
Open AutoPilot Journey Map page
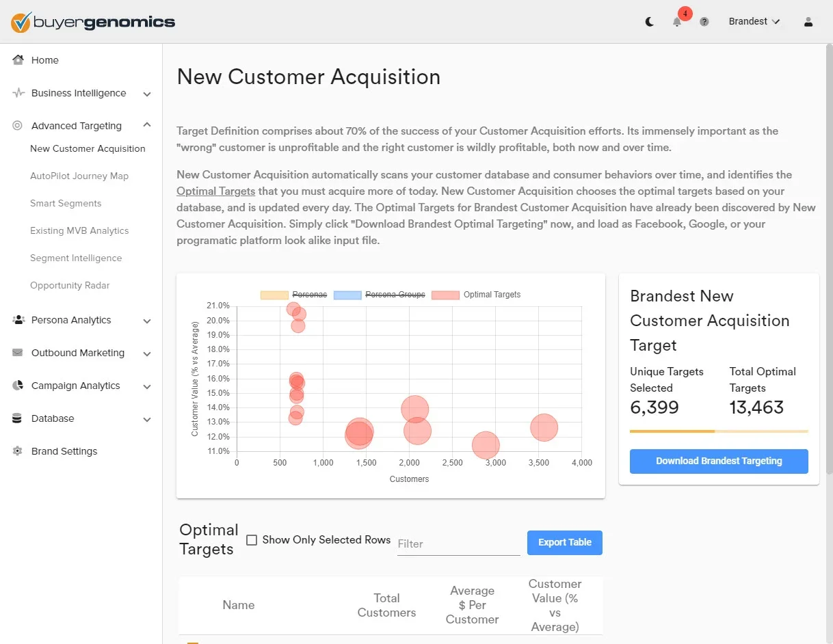[79, 176]
